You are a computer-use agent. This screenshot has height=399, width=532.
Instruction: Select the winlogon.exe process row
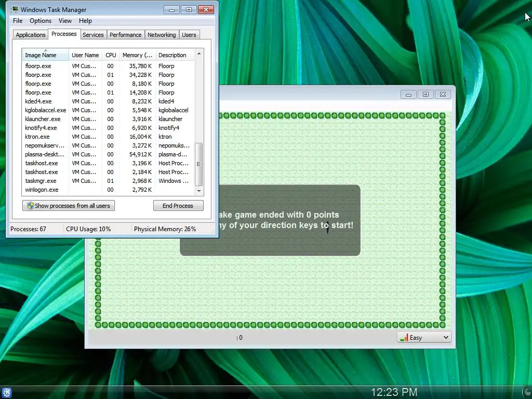coord(108,190)
